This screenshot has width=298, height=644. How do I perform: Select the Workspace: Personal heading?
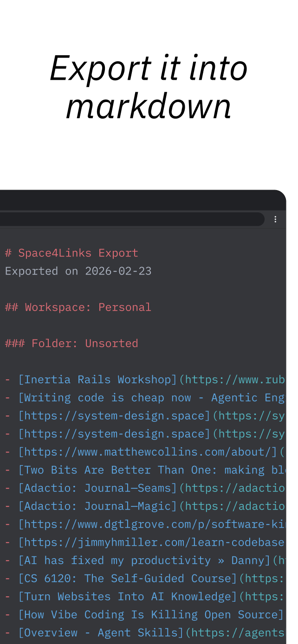point(78,307)
